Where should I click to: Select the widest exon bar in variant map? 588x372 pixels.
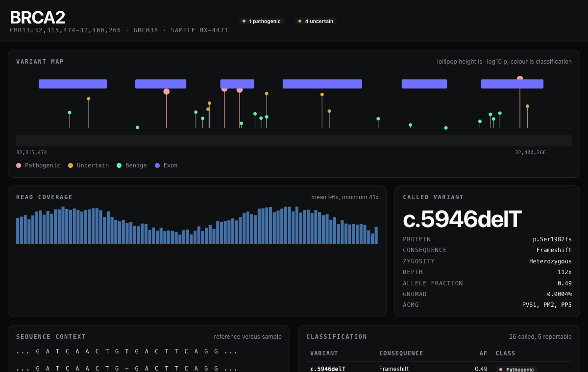pos(322,84)
